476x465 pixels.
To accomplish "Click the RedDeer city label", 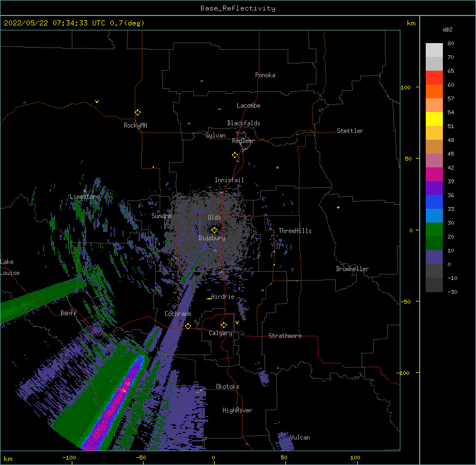I will coord(243,141).
